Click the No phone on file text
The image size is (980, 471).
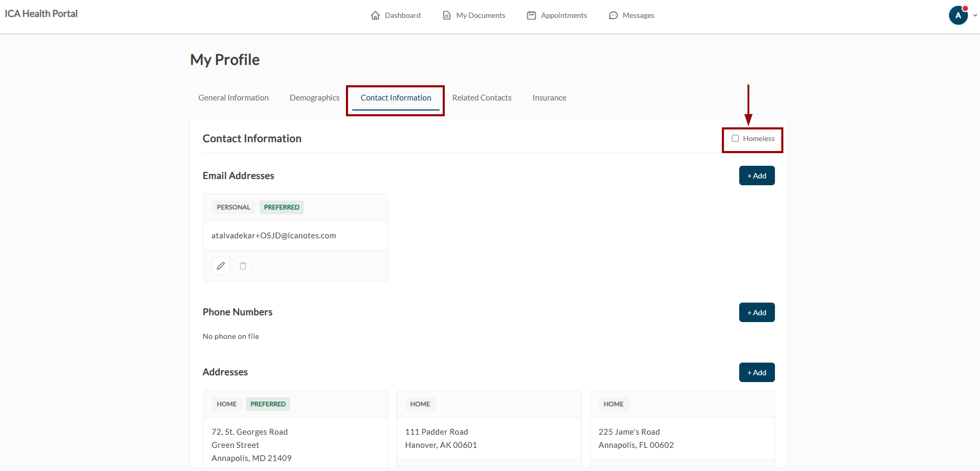[231, 336]
